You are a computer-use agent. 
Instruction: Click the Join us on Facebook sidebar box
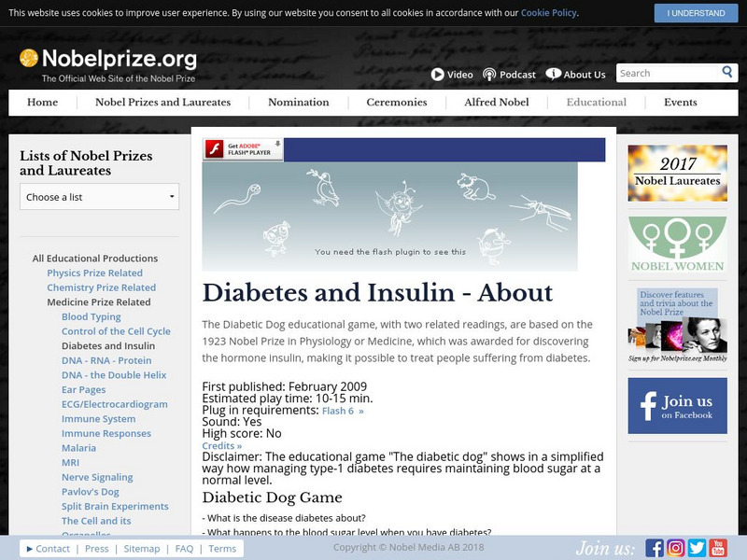coord(677,406)
